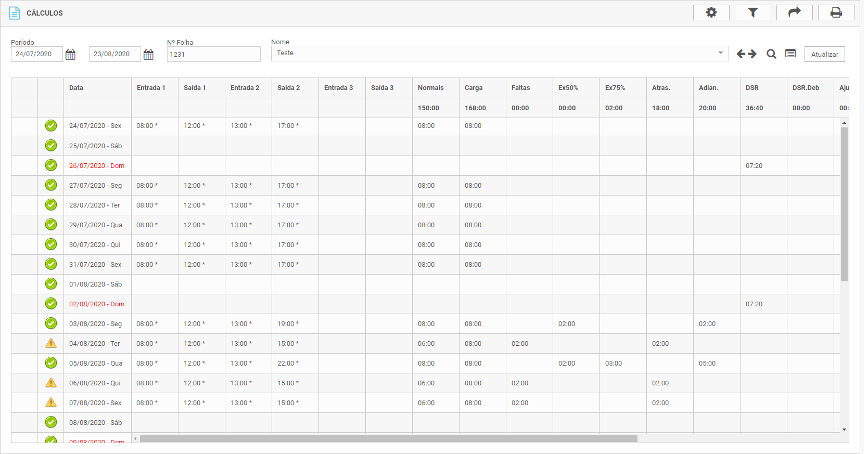Open calendar for start date 24/07/2020
Image resolution: width=868 pixels, height=454 pixels.
pyautogui.click(x=71, y=55)
